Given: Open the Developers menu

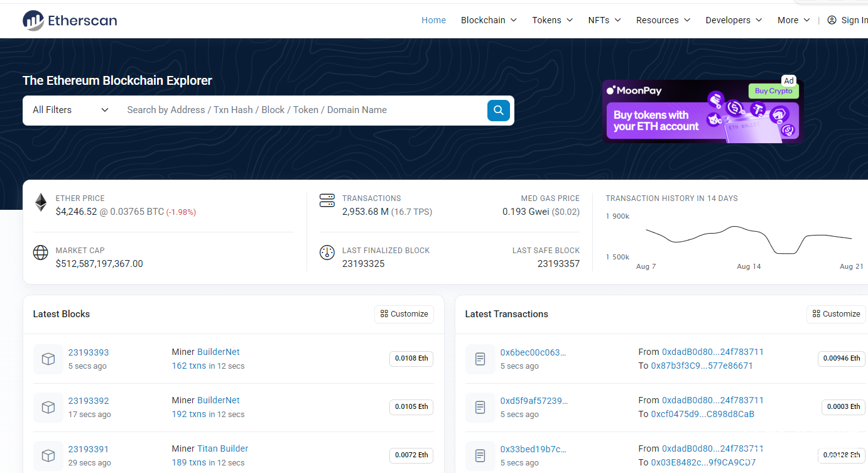Looking at the screenshot, I should click(733, 20).
